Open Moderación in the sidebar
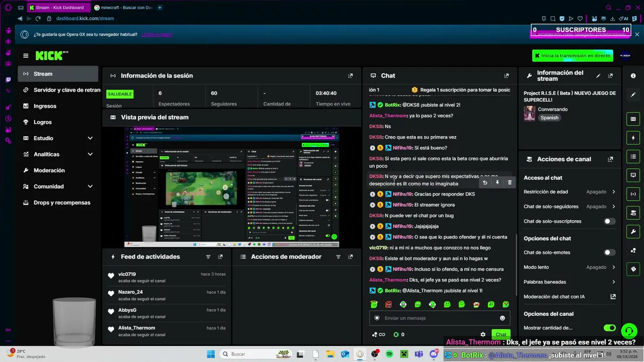Screen dimensions: 644x362 point(58,170)
